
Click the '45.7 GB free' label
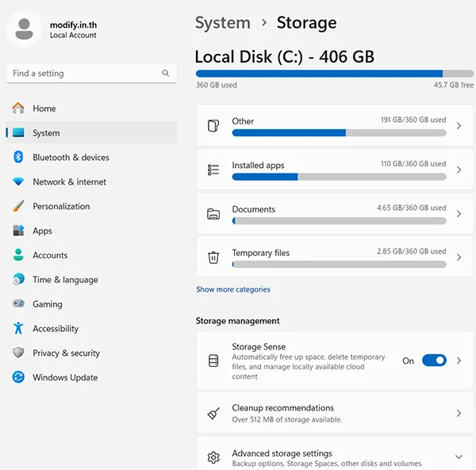click(454, 85)
